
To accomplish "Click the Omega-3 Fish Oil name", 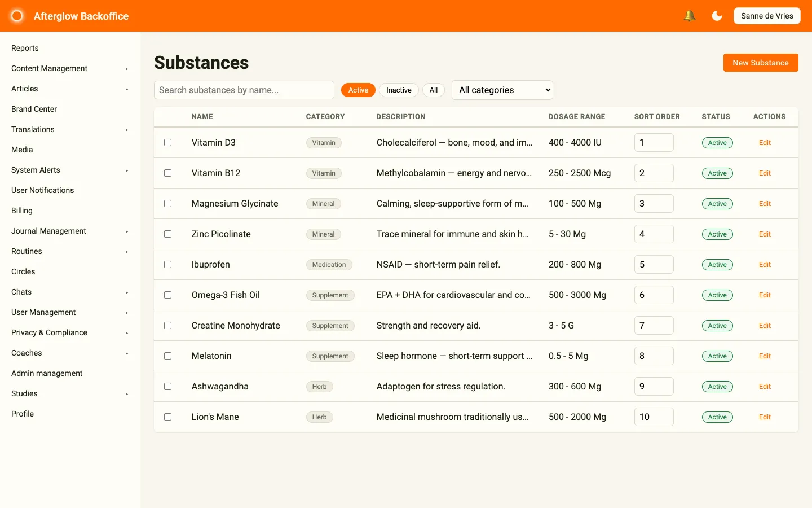I will (226, 295).
